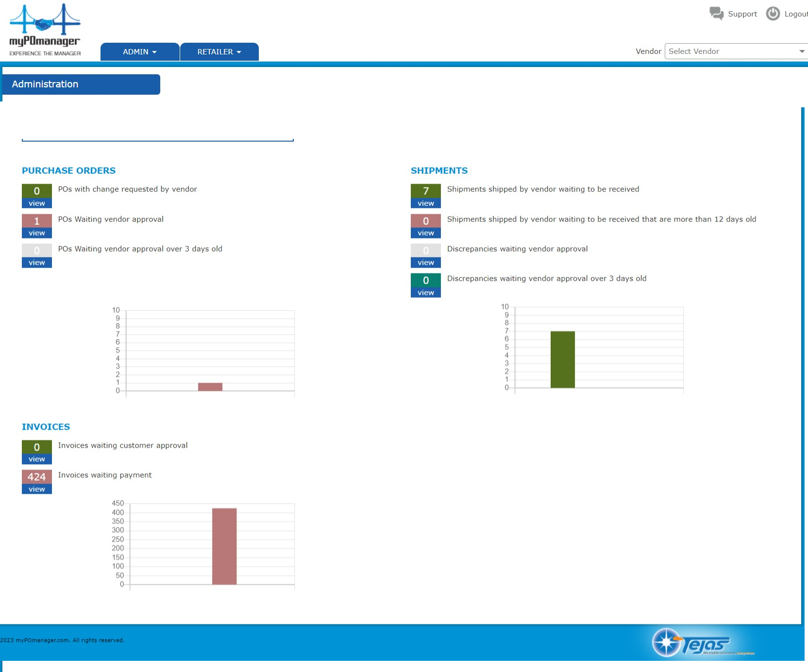View invoices waiting payment
This screenshot has width=808, height=672.
36,489
